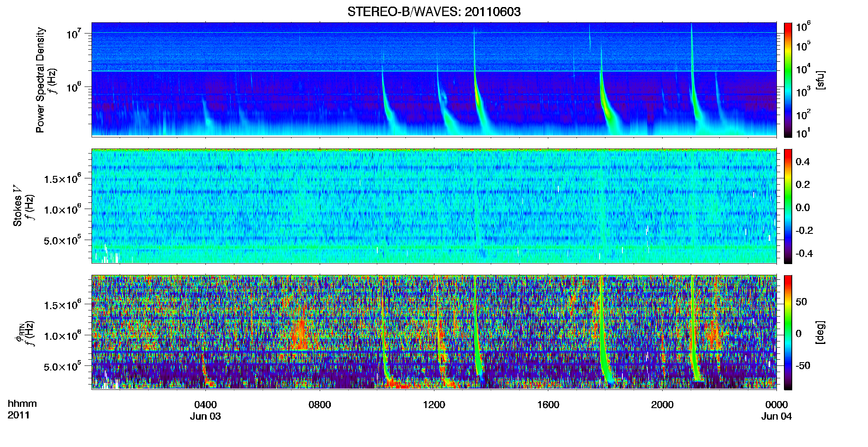Select the [deg] unit label
868x447 pixels.
click(x=820, y=332)
